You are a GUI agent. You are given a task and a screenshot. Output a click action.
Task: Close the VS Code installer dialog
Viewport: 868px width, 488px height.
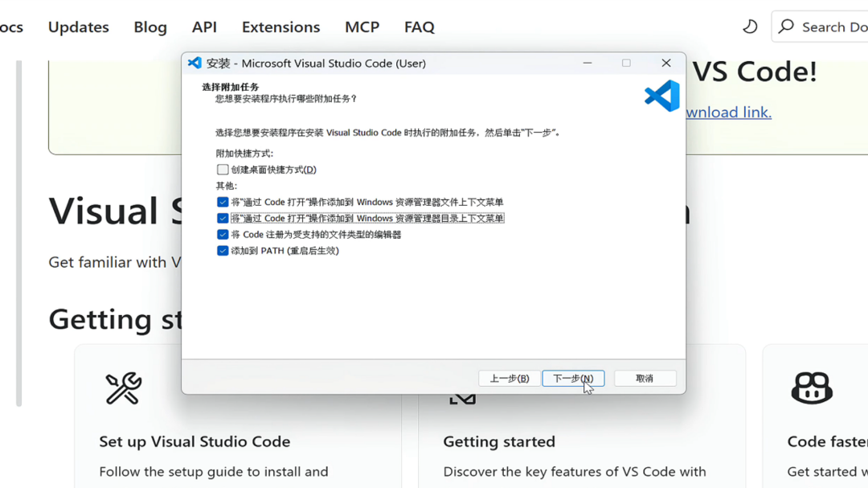tap(666, 64)
